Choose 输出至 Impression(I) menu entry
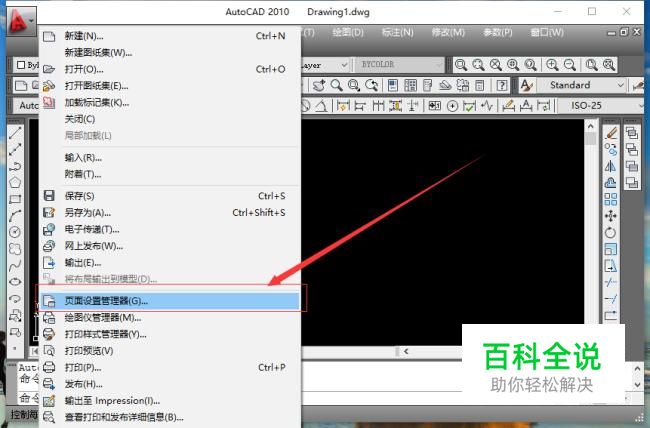Screen dimensions: 650x428 (x=170, y=401)
